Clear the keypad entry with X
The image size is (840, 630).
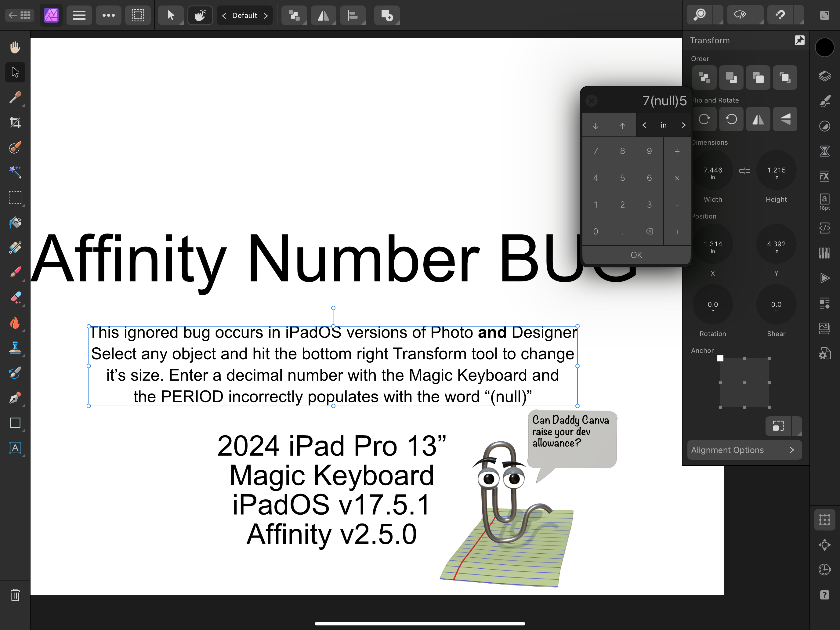pyautogui.click(x=592, y=101)
